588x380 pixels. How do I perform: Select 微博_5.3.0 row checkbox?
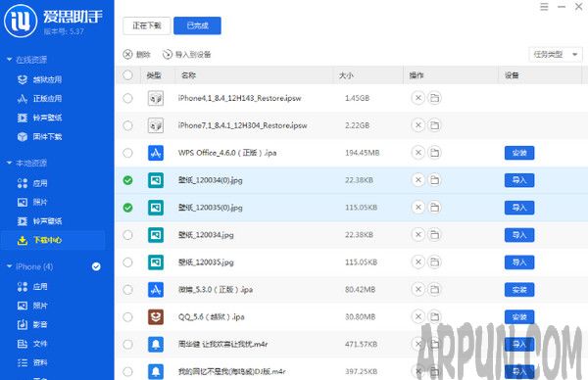click(127, 289)
